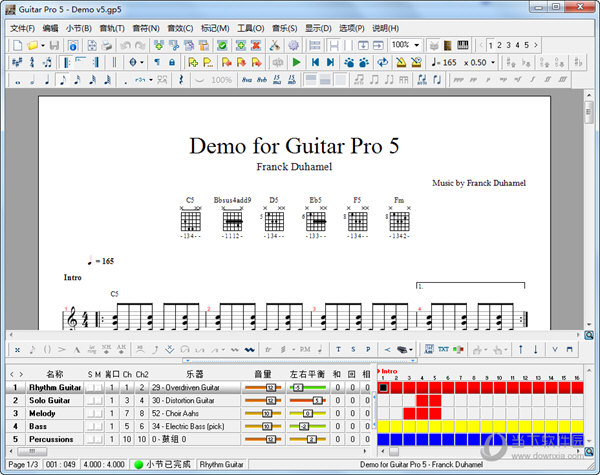Open the 100% zoom dropdown

(x=417, y=45)
